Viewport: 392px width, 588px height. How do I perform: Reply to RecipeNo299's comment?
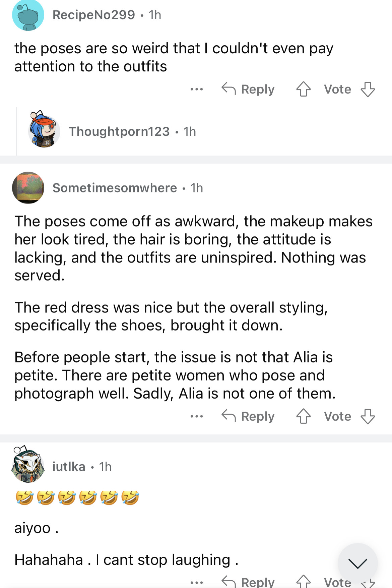[248, 89]
